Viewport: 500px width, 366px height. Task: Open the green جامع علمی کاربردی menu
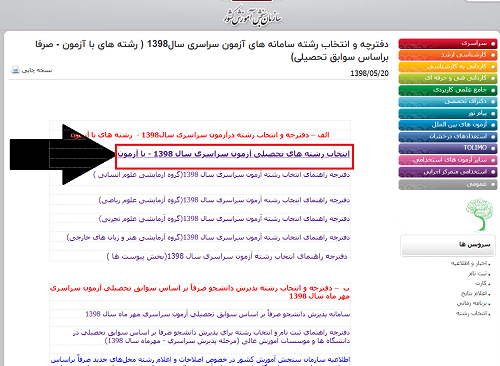point(448,90)
